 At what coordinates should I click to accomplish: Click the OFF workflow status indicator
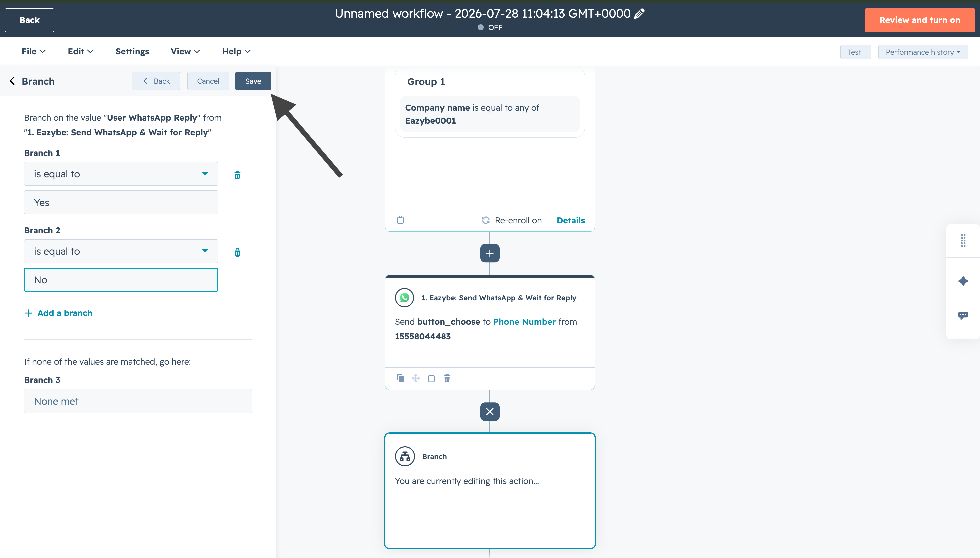click(x=490, y=28)
